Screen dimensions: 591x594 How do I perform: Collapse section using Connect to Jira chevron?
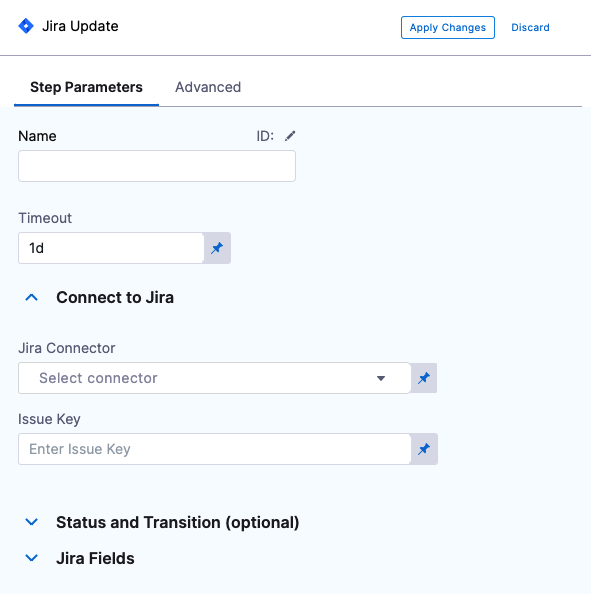tap(31, 298)
